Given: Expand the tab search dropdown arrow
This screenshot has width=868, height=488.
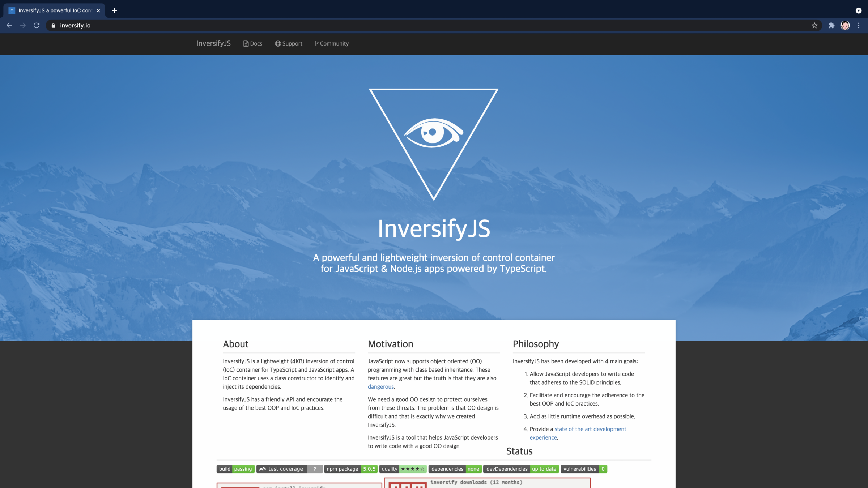Looking at the screenshot, I should pos(859,10).
